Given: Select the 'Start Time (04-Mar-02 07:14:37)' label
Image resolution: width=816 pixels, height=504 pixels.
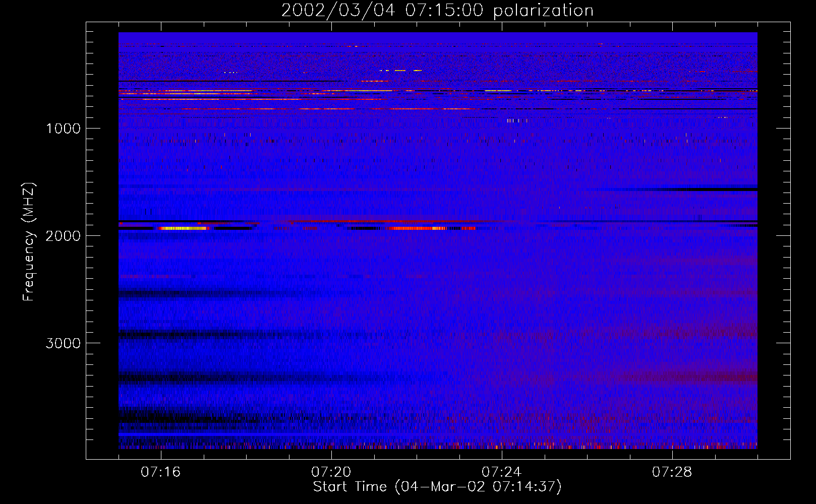Looking at the screenshot, I should pos(437,487).
